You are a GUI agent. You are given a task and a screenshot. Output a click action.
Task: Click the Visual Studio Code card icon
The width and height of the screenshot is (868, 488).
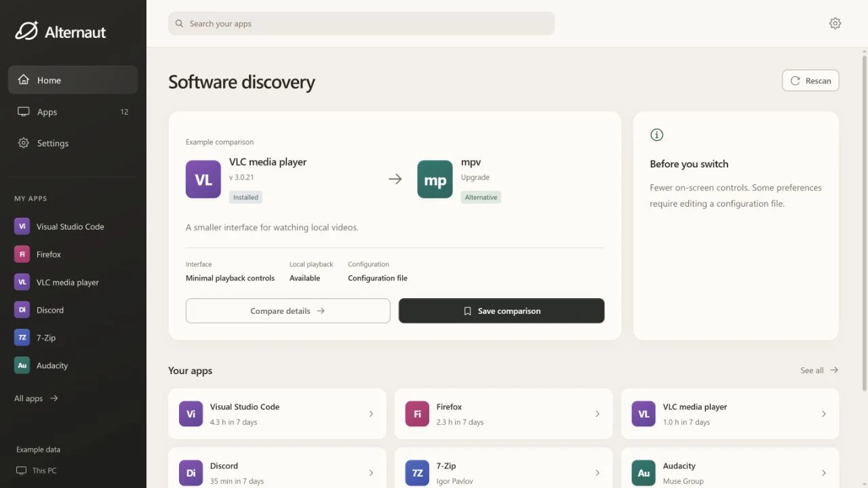click(191, 413)
